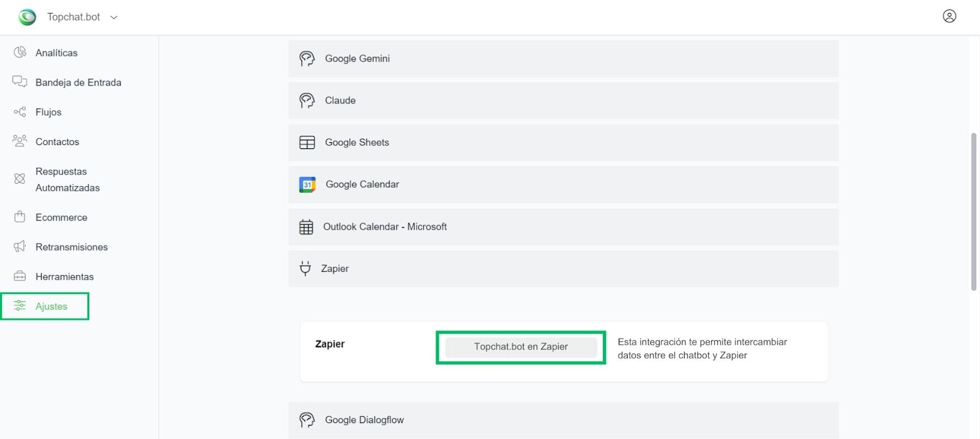Click the Herramientas toolbox icon

[x=20, y=276]
